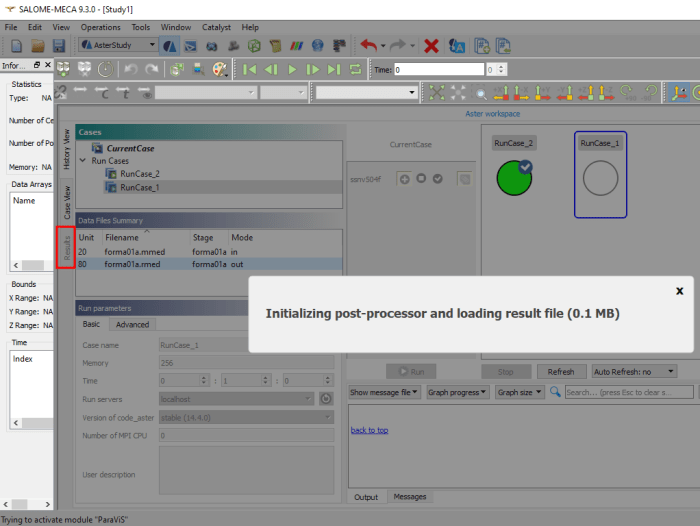Switch to the Messages tab

click(409, 497)
